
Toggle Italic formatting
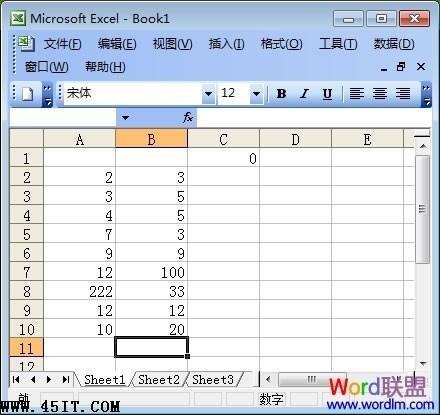point(304,94)
